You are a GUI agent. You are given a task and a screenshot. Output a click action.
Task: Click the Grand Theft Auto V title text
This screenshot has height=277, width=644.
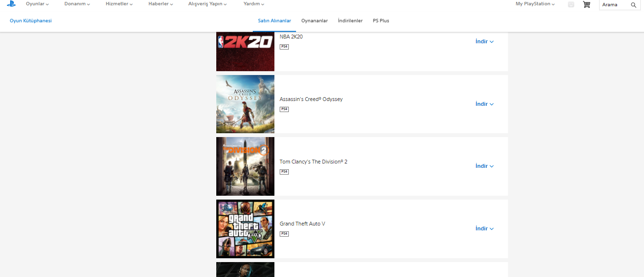click(302, 224)
